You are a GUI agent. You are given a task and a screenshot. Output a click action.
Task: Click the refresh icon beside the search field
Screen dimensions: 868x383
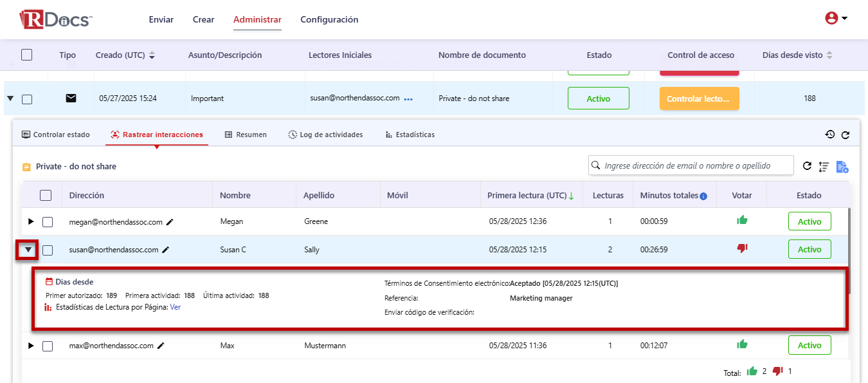pos(807,166)
